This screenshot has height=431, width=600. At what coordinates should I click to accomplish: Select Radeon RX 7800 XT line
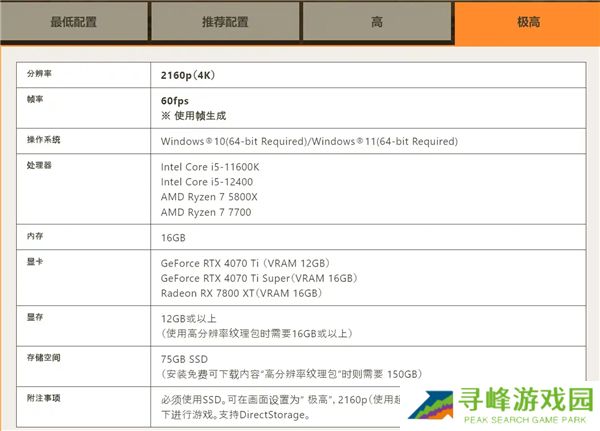[241, 293]
